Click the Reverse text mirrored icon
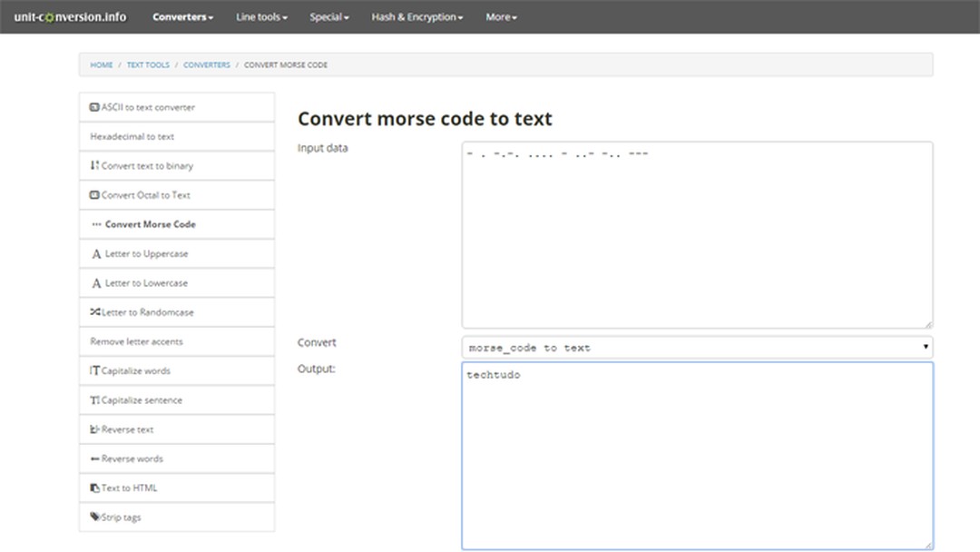980x552 pixels. pyautogui.click(x=93, y=429)
